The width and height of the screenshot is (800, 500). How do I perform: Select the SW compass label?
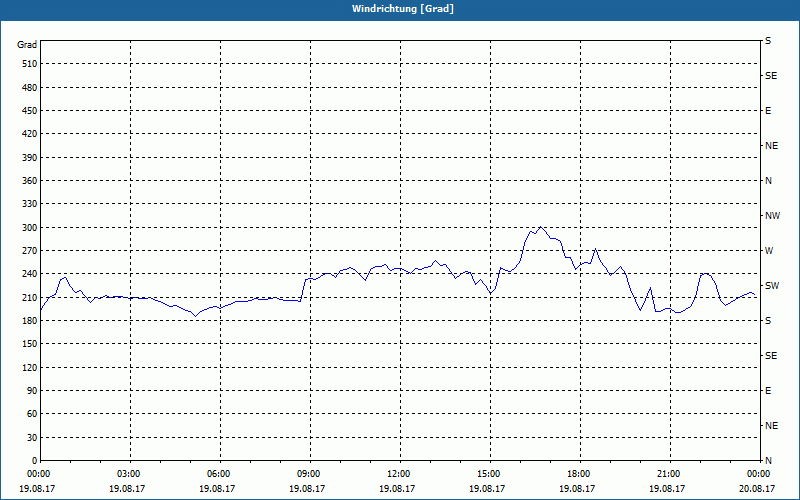[772, 286]
